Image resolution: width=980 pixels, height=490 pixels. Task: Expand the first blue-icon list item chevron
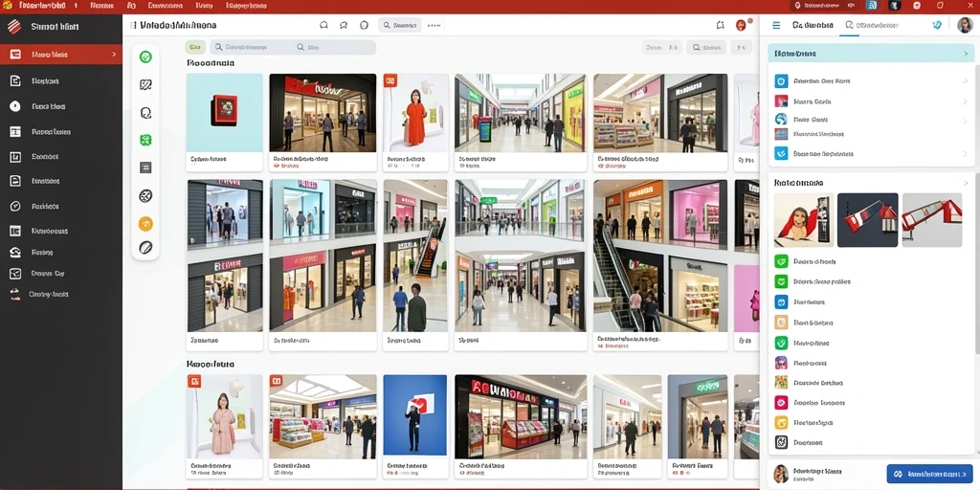pyautogui.click(x=965, y=80)
